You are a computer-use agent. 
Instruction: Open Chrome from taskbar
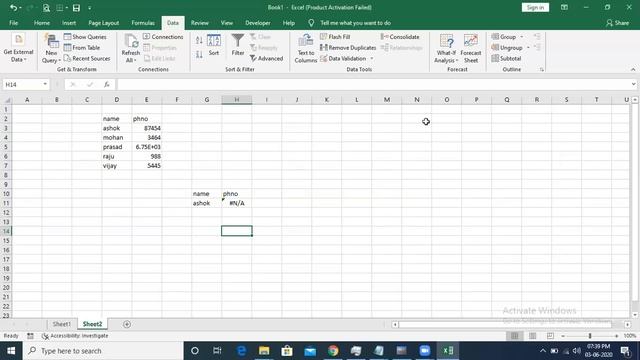tap(333, 351)
